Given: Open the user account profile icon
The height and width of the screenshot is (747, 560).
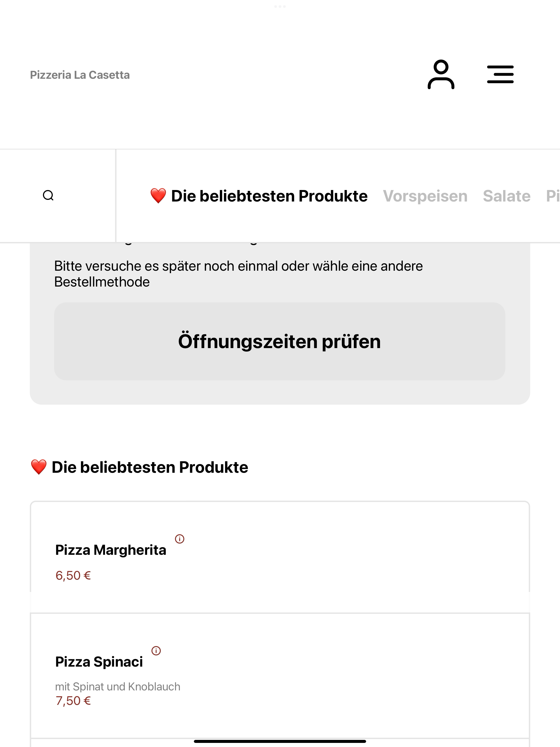Looking at the screenshot, I should [441, 74].
